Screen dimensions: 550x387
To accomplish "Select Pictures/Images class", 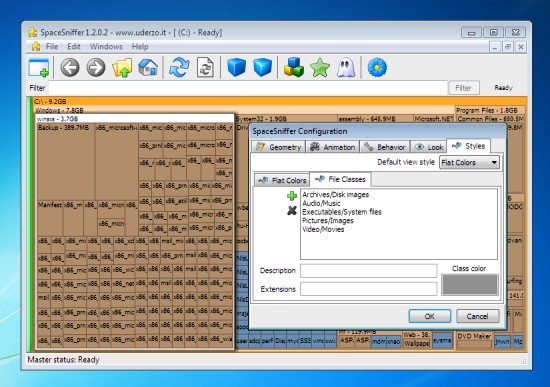I will (328, 221).
